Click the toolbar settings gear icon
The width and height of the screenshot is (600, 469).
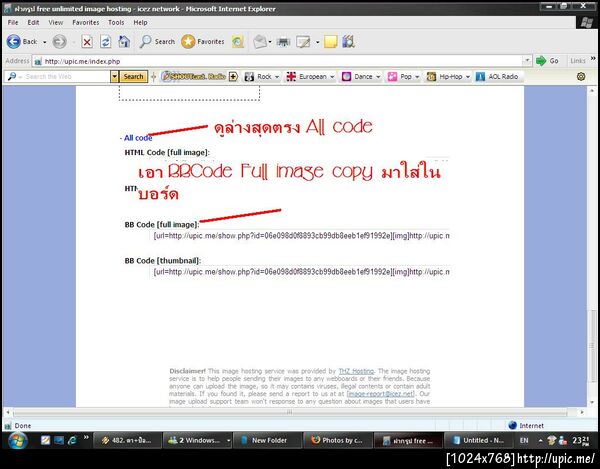(x=581, y=77)
